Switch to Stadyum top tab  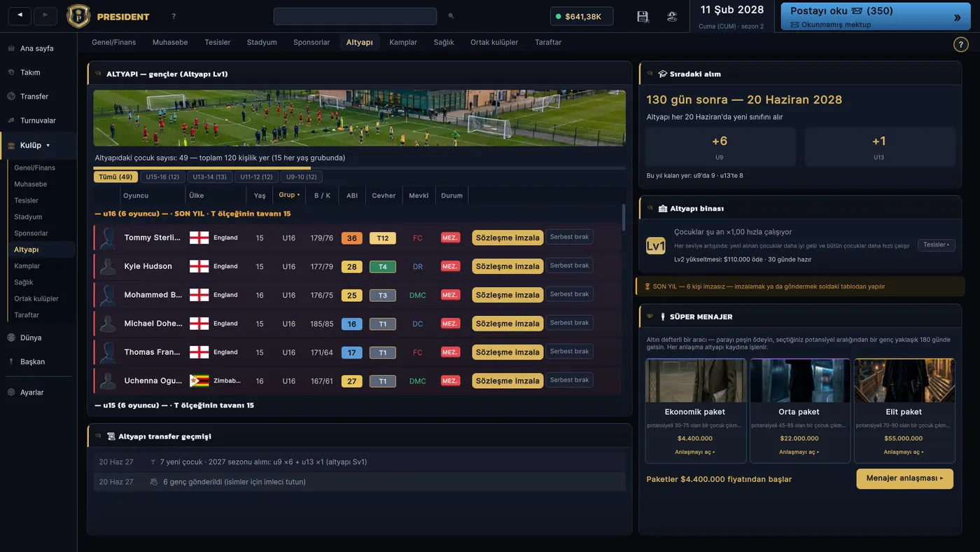tap(262, 42)
